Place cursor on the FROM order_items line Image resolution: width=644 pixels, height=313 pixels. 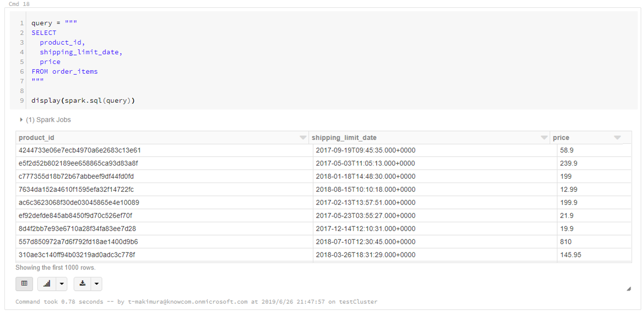click(x=65, y=71)
